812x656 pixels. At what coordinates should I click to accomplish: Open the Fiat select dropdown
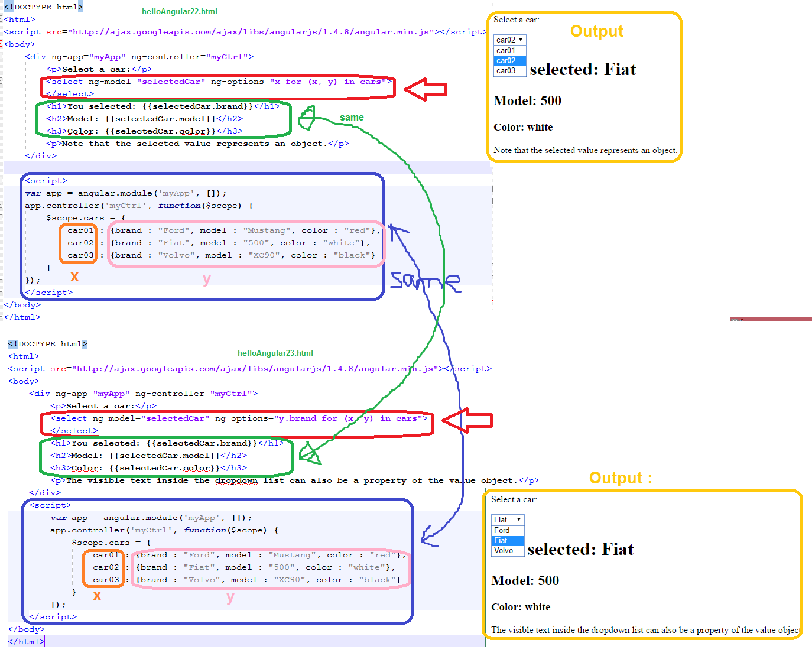point(508,519)
